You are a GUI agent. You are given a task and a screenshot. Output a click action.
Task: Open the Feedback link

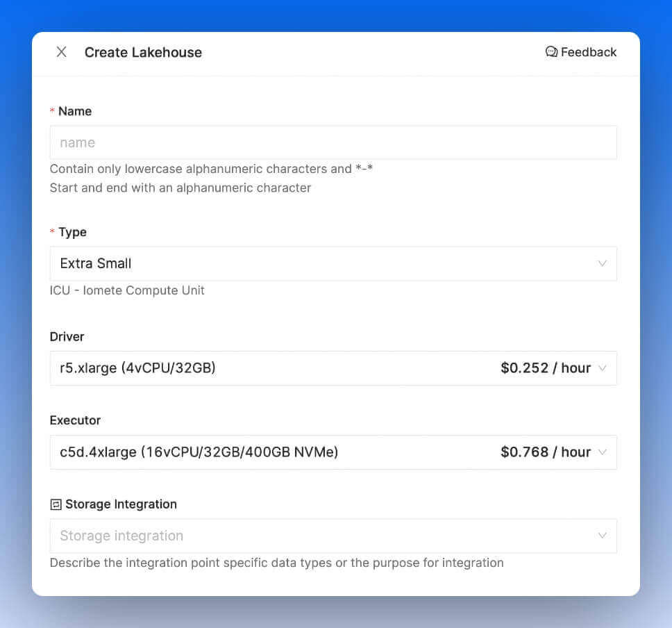[581, 52]
